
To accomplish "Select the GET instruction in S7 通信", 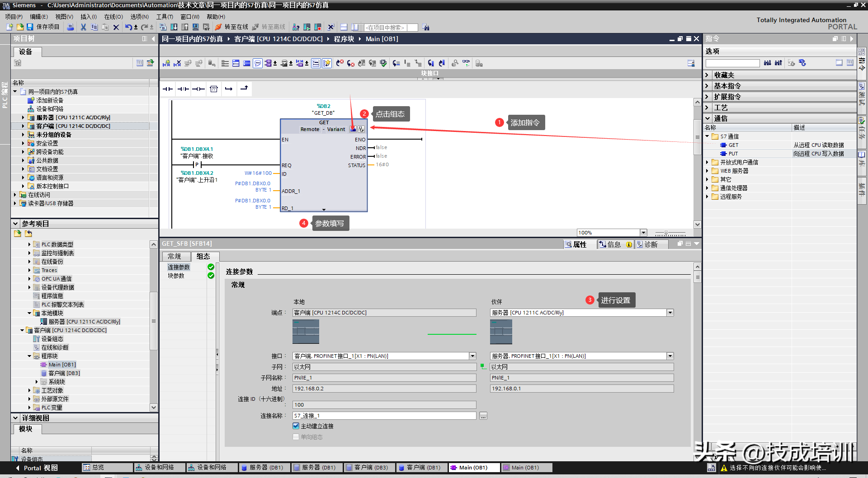I will [733, 145].
